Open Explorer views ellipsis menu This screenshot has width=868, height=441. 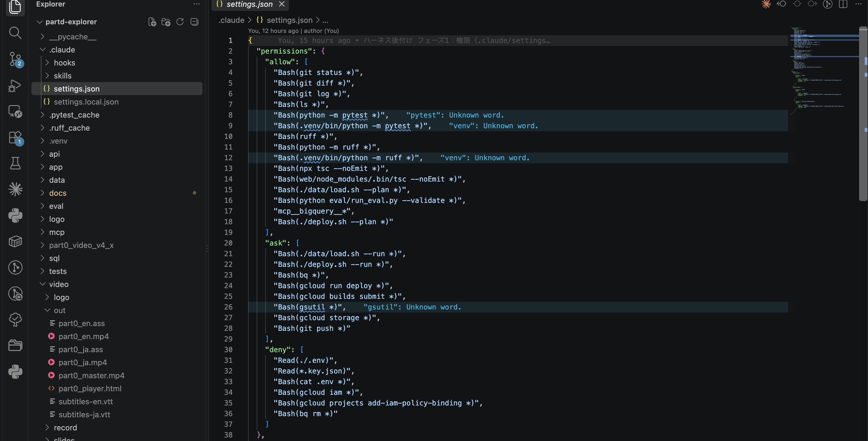pyautogui.click(x=197, y=4)
